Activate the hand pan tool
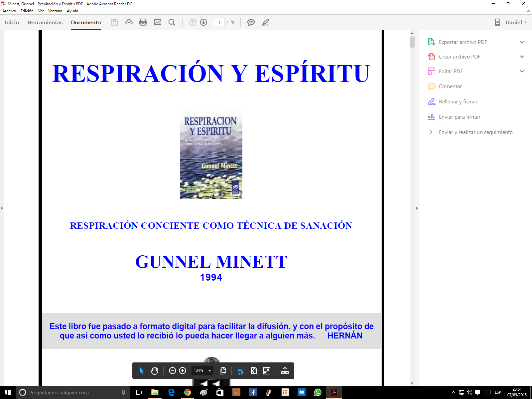The image size is (532, 399). (154, 370)
